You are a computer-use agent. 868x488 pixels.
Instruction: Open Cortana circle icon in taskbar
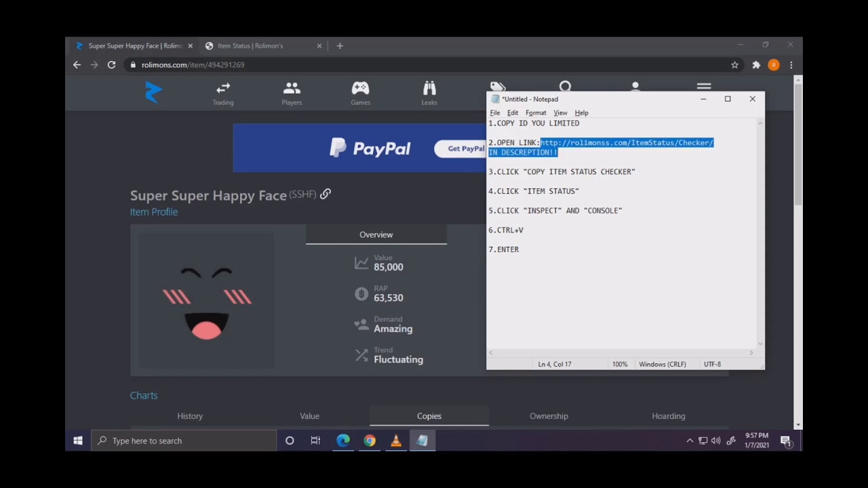290,441
